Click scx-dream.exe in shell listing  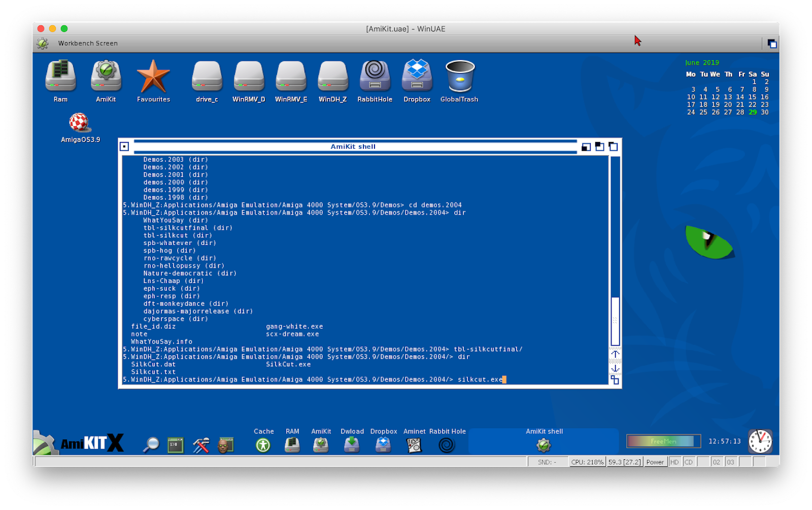[292, 334]
